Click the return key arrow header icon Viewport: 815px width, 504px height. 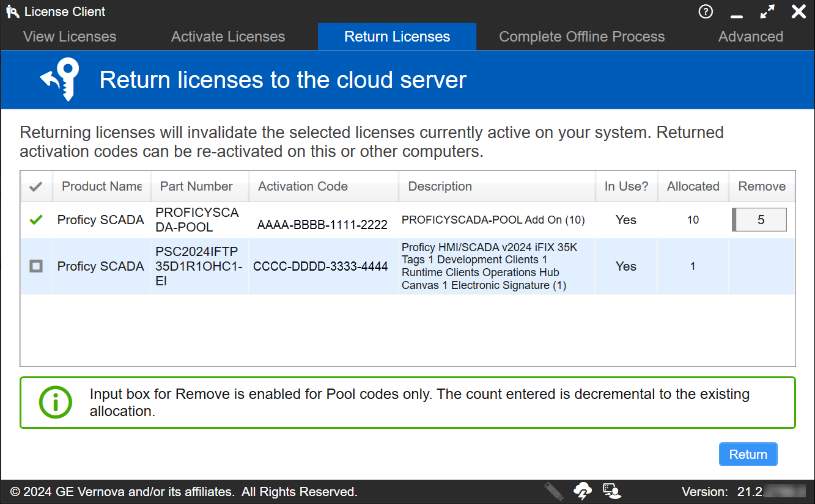tap(61, 79)
